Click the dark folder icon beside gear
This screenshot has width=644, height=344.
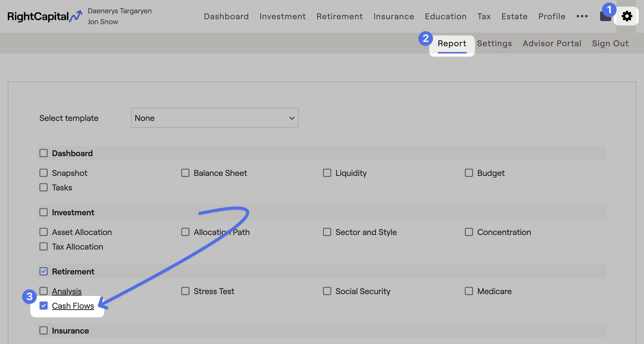[x=605, y=17]
